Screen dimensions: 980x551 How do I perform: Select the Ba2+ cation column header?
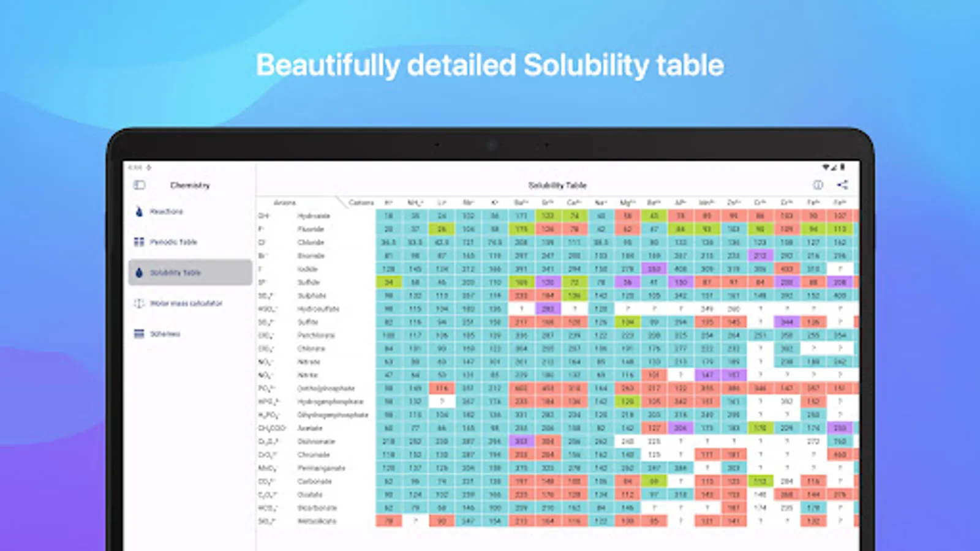(521, 203)
